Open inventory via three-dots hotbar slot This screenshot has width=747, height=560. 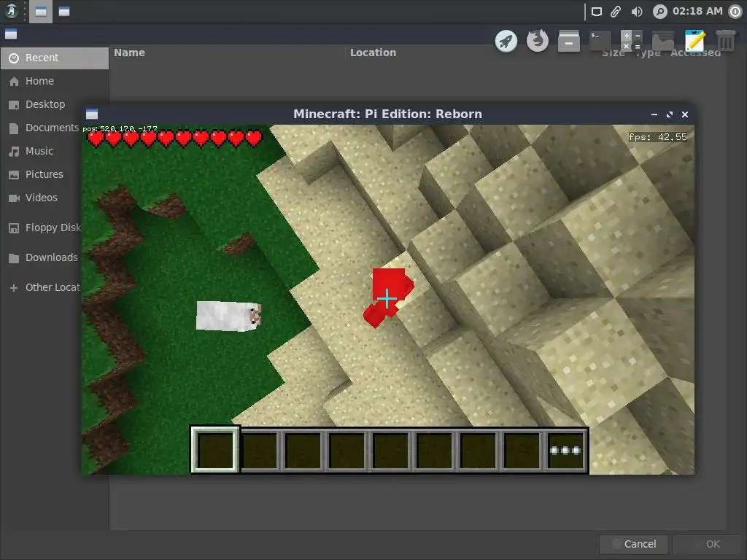click(x=565, y=450)
